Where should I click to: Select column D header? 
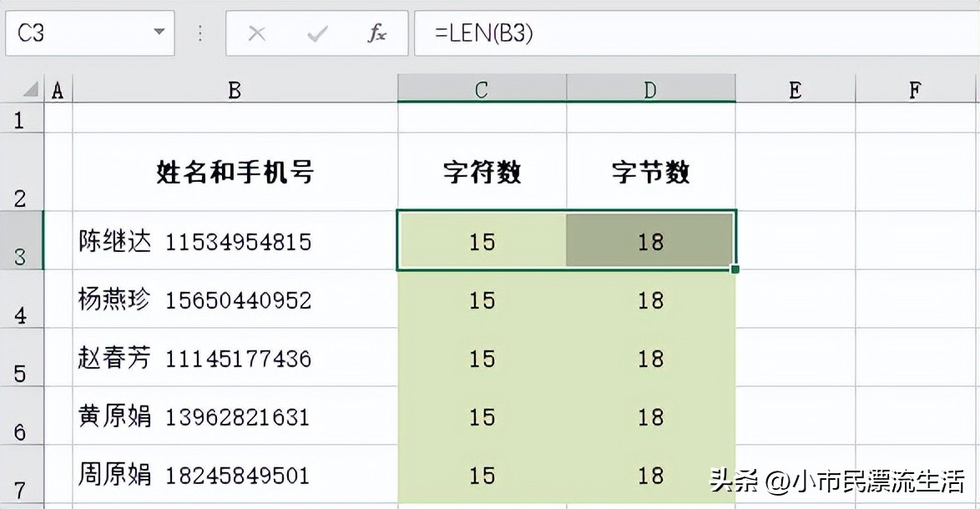coord(650,89)
